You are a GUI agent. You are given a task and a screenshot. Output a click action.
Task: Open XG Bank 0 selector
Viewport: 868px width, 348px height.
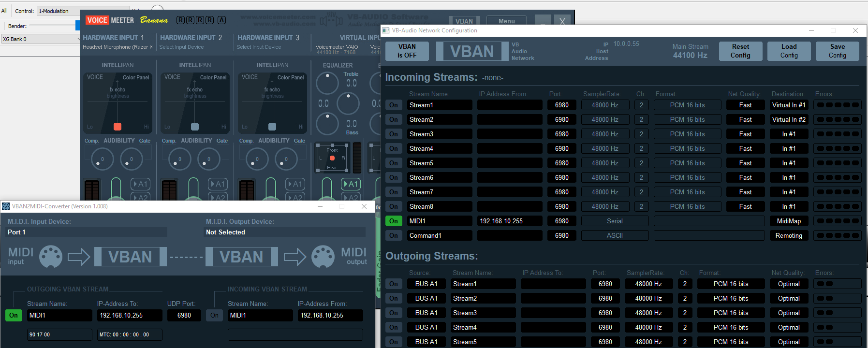pos(41,39)
